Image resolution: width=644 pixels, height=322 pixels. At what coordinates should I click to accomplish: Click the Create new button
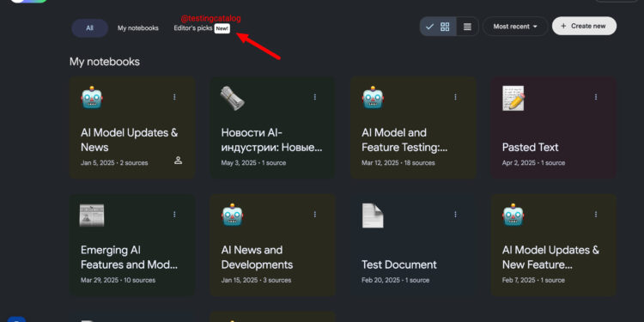click(x=584, y=26)
